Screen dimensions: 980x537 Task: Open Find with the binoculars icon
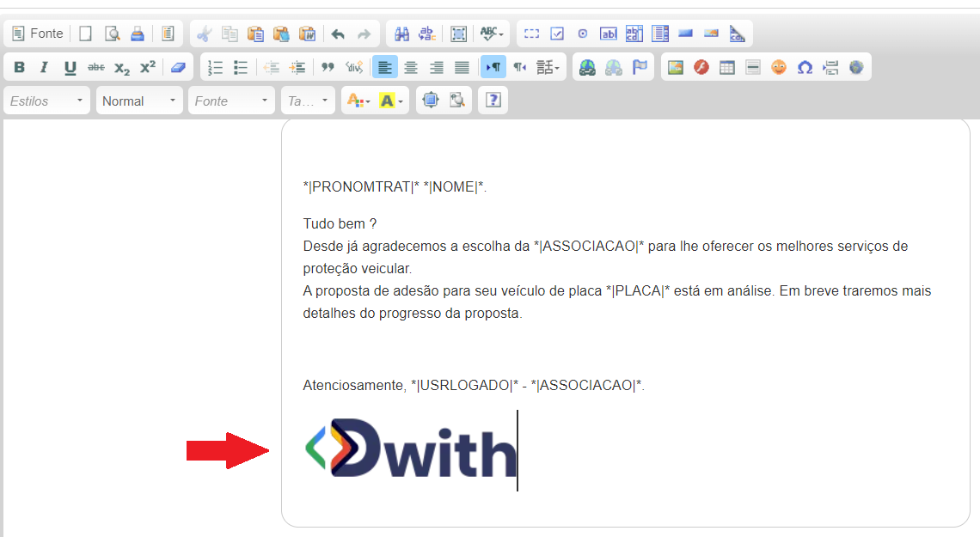[x=401, y=34]
